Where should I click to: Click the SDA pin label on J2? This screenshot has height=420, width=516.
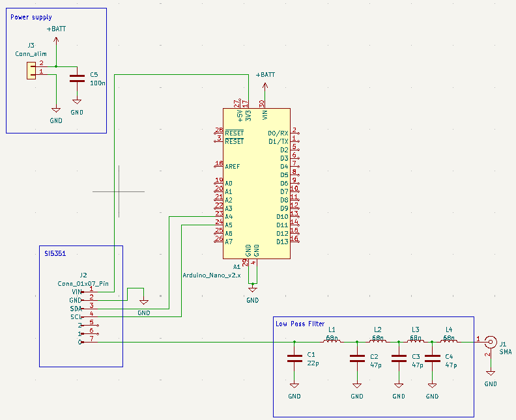[76, 309]
